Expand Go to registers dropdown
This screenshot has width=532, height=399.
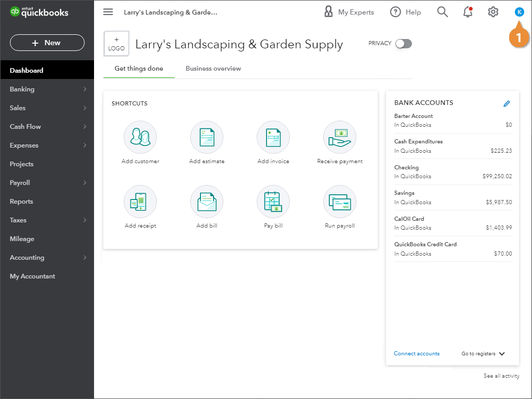pos(482,354)
